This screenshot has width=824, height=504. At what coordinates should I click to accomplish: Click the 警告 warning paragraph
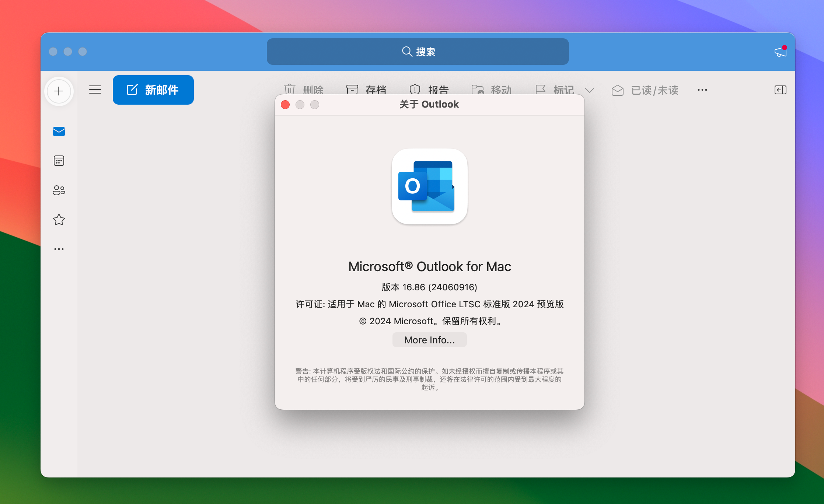coord(430,379)
